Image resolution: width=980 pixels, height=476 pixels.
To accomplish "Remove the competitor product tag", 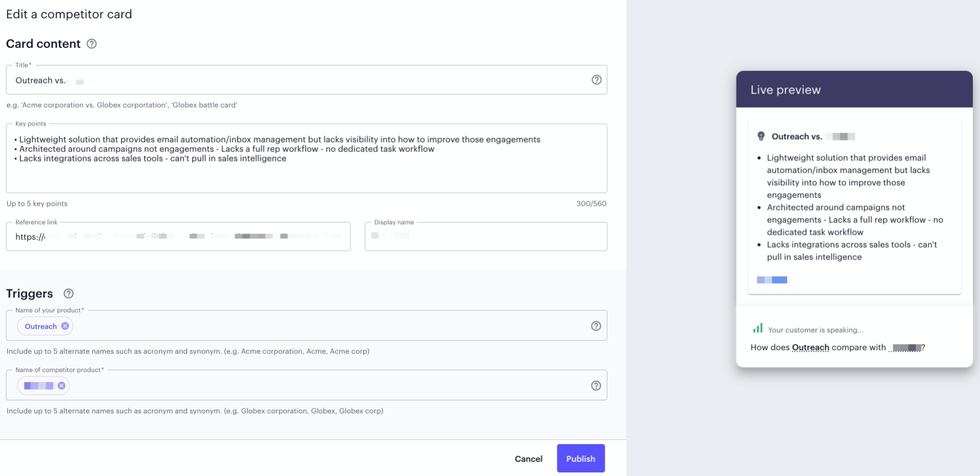I will (x=61, y=386).
